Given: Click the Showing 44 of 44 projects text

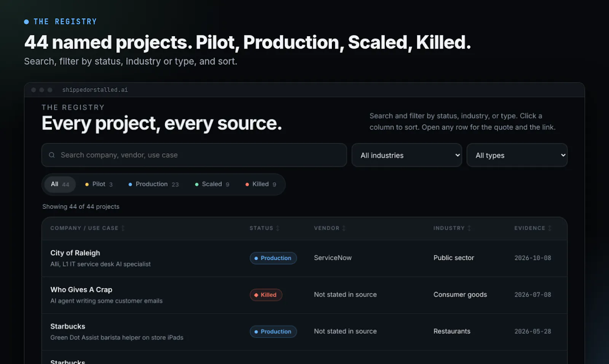Looking at the screenshot, I should click(x=81, y=207).
